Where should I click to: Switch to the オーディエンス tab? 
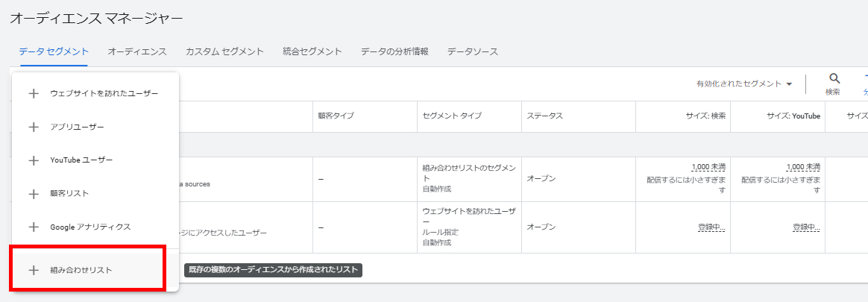tap(136, 51)
